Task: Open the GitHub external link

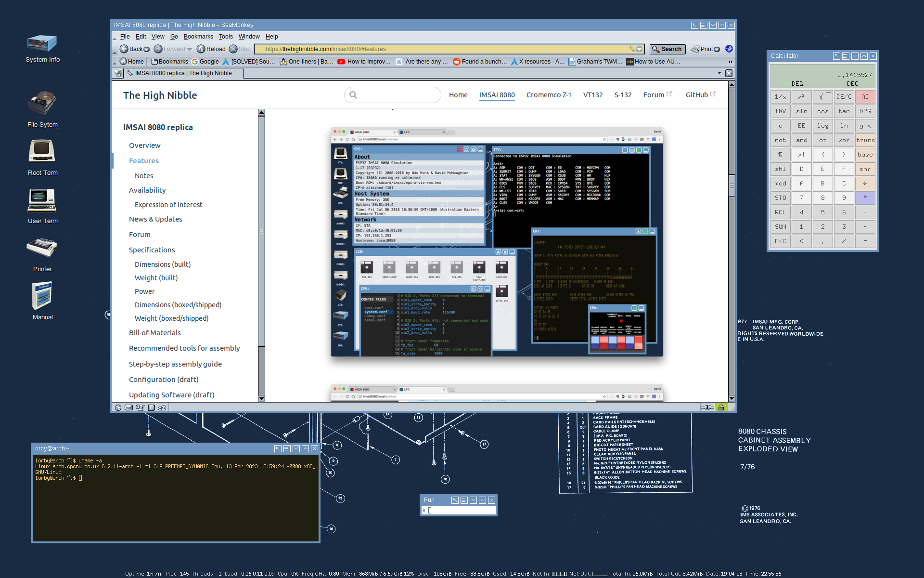Action: [x=700, y=95]
